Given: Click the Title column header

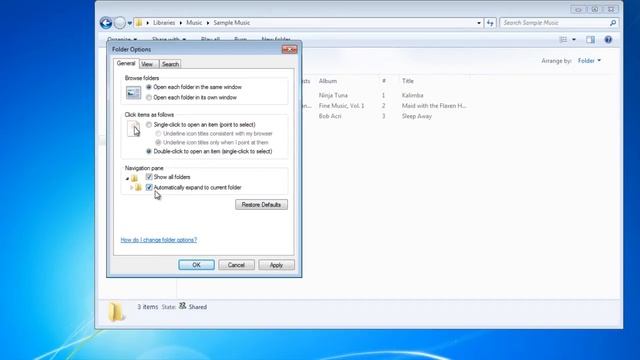Looking at the screenshot, I should (x=408, y=81).
